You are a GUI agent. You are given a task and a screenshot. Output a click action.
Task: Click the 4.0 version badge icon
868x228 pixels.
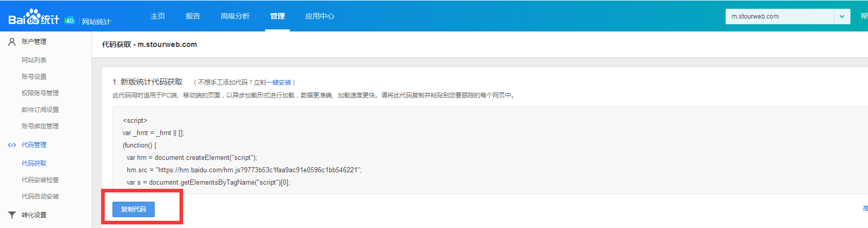(x=70, y=21)
